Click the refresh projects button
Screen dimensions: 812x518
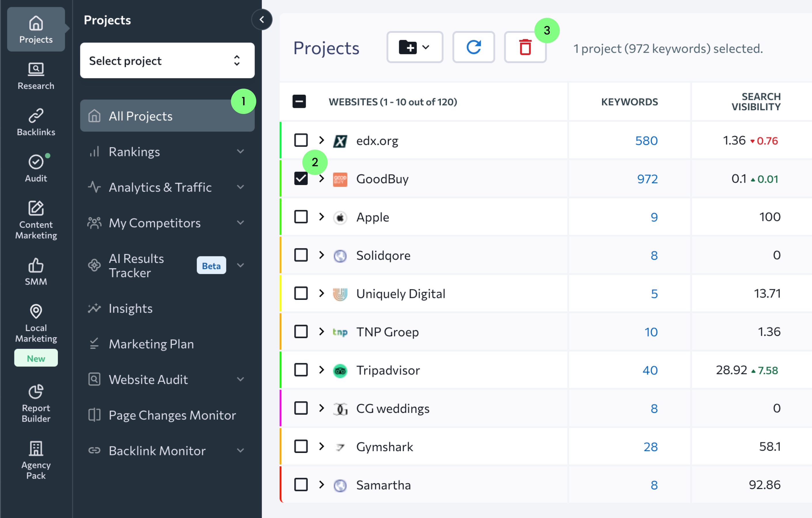[x=473, y=47]
